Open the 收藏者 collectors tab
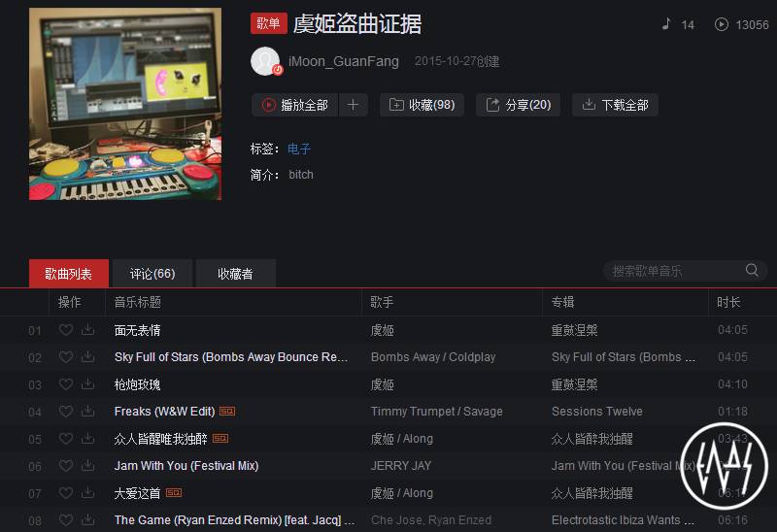The width and height of the screenshot is (777, 532). [235, 274]
